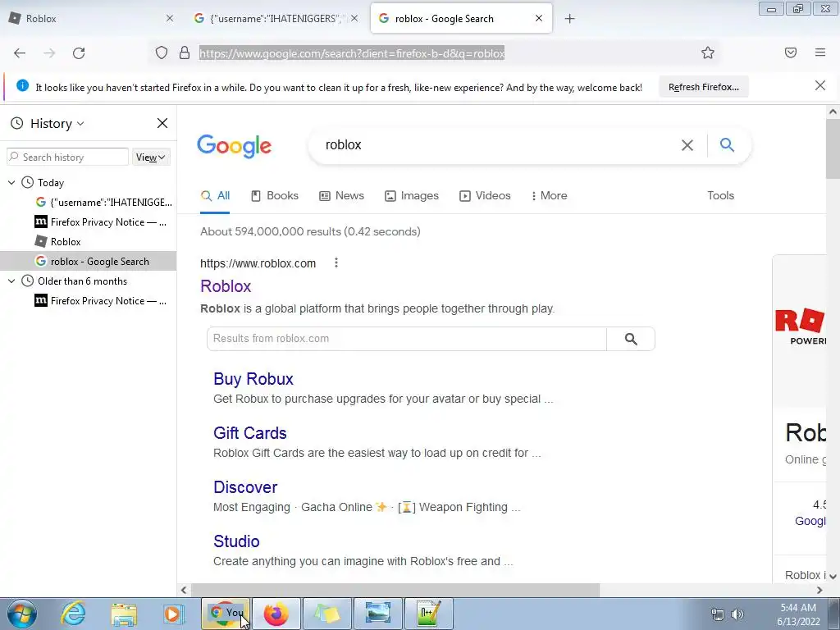Dismiss the Firefox refresh notification bar

coord(819,85)
